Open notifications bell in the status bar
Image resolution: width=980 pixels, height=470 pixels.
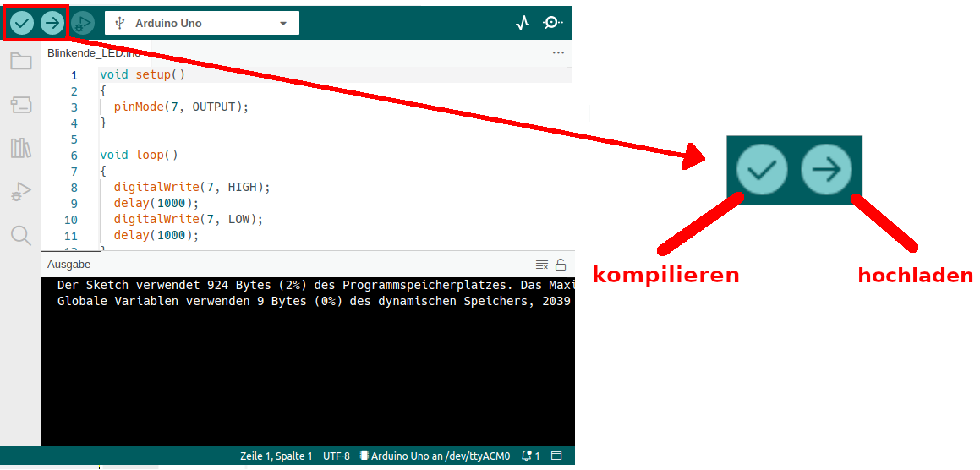[x=530, y=456]
